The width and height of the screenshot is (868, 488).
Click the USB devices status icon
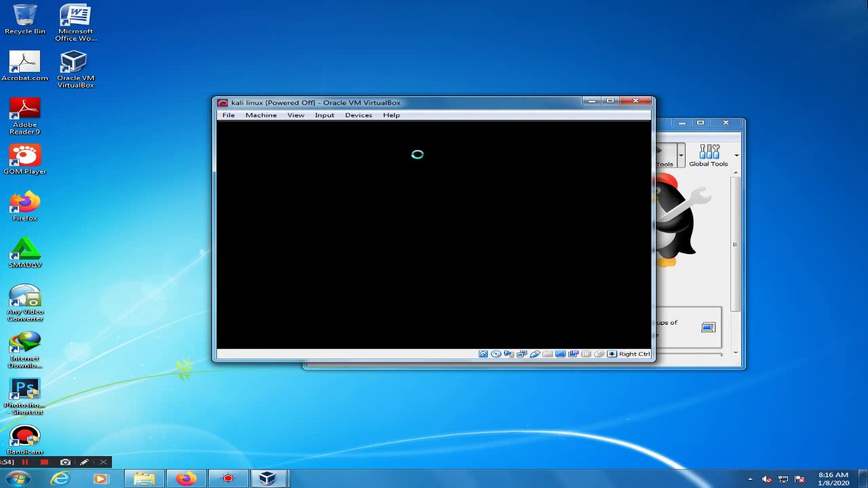[x=534, y=354]
